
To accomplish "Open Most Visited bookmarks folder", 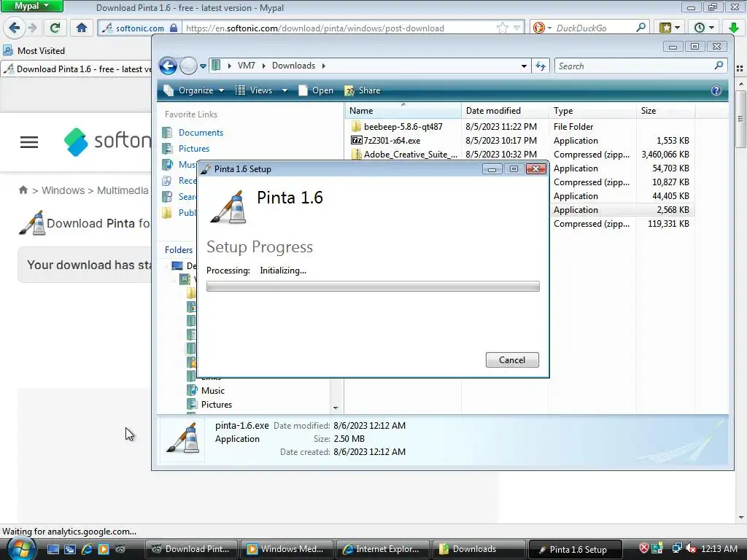I will (34, 50).
